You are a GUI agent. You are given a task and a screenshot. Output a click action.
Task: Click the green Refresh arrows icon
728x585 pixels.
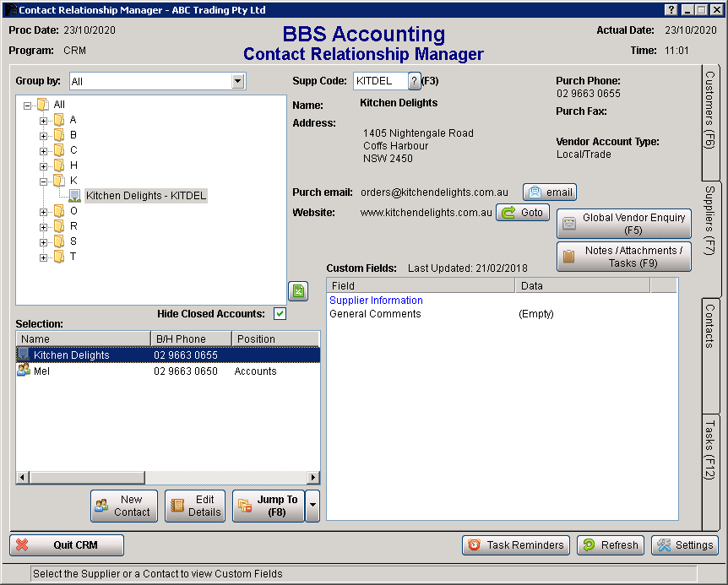point(590,545)
